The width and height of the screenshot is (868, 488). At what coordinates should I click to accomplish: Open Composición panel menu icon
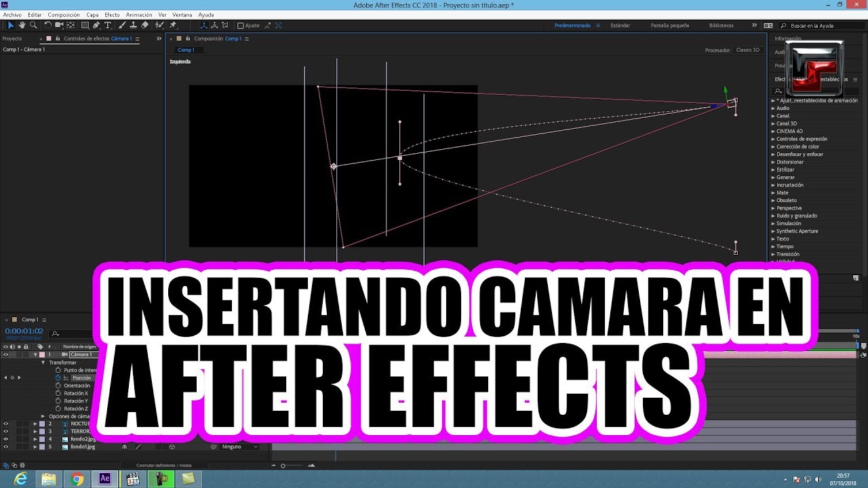247,39
